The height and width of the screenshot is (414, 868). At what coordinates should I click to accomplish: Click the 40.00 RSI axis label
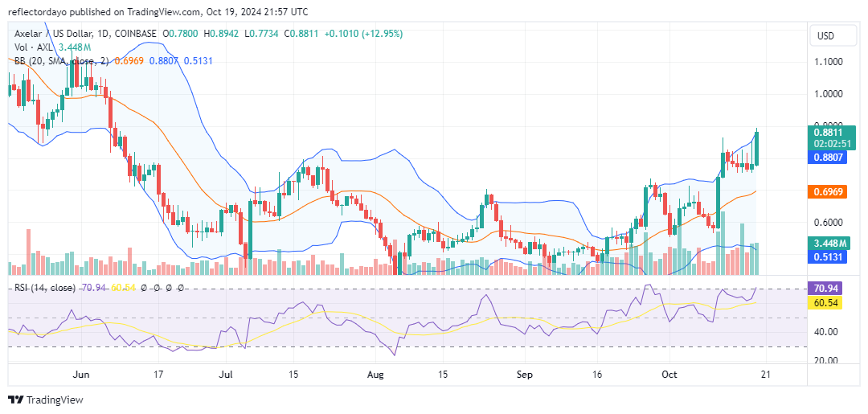tap(826, 332)
